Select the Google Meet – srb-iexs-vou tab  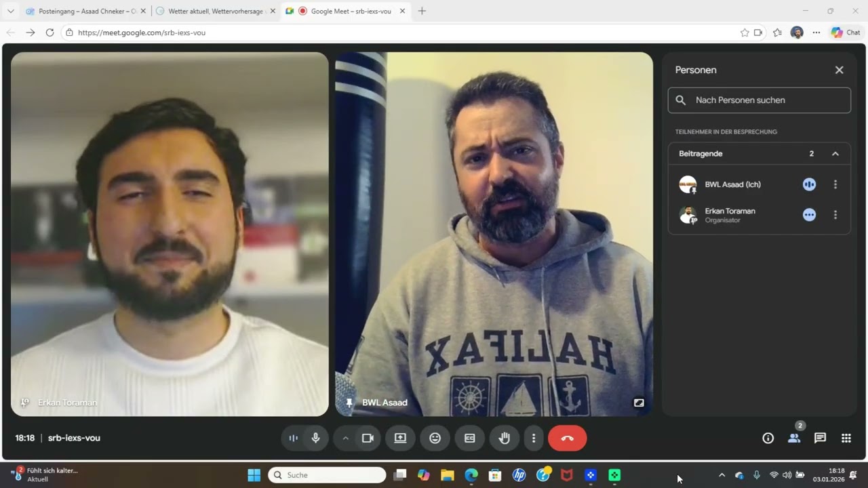point(345,11)
